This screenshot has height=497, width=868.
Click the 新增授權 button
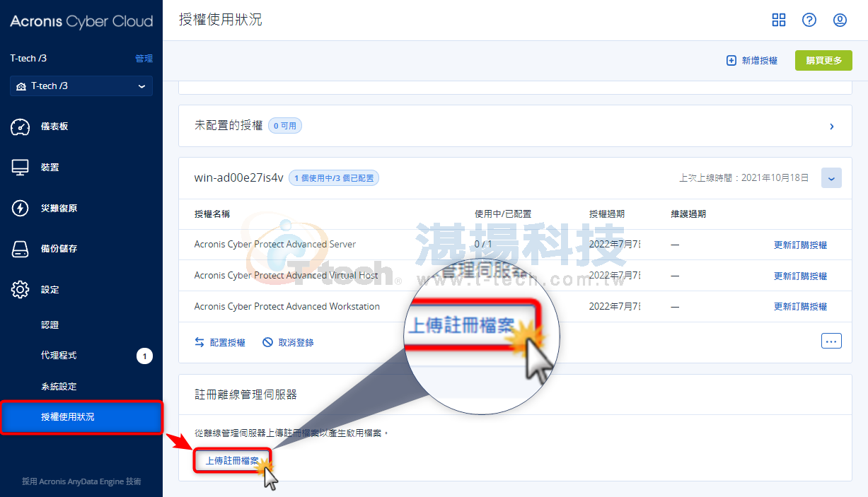click(752, 61)
